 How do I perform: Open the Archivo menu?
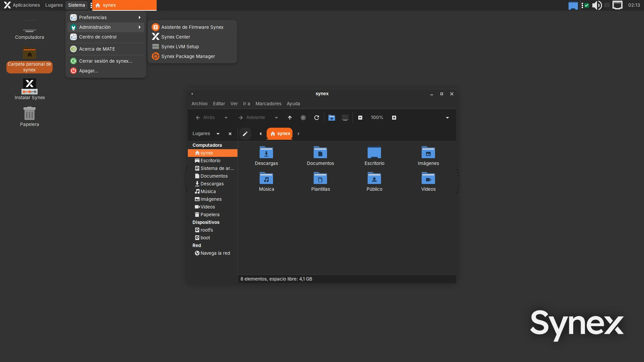200,104
